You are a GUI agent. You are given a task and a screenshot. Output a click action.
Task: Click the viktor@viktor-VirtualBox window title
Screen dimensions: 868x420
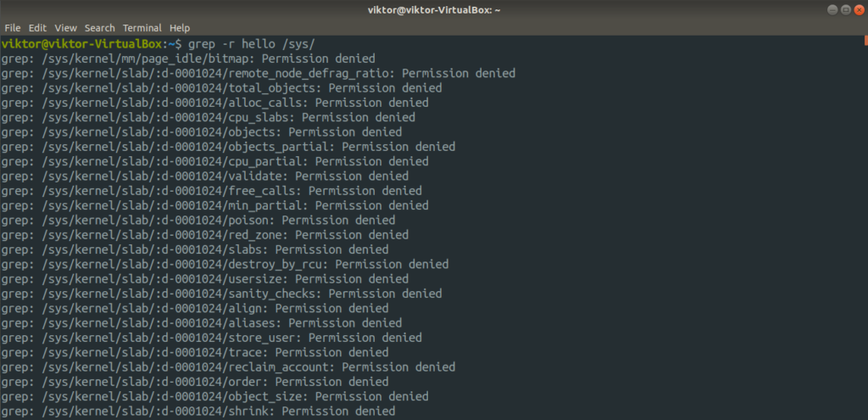click(434, 10)
